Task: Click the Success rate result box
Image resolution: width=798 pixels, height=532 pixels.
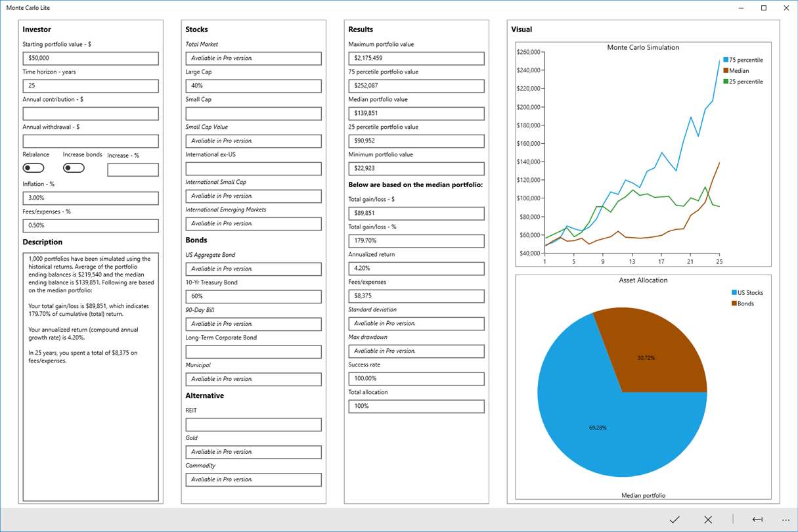Action: [416, 379]
